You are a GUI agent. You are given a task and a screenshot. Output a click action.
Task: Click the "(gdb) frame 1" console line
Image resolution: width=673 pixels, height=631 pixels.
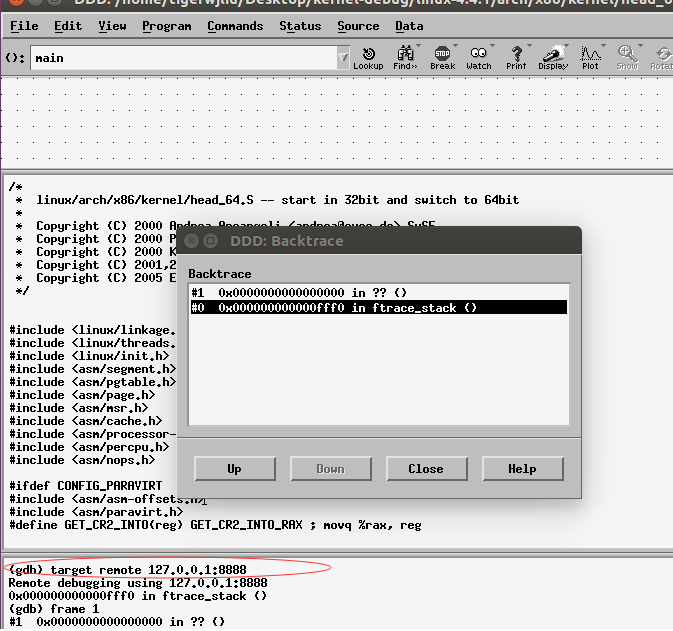pos(54,609)
